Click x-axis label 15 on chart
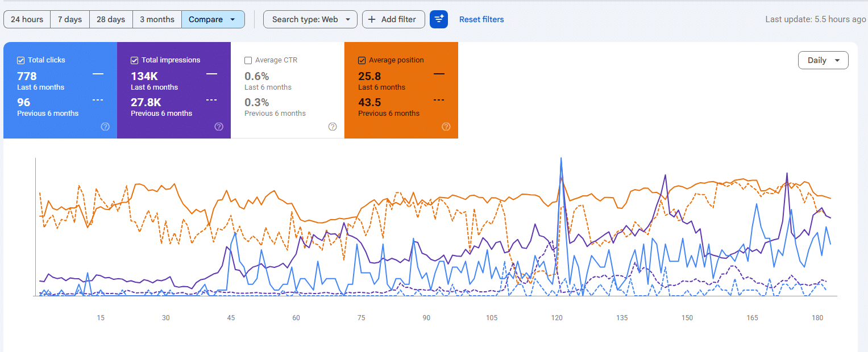The image size is (868, 352). coord(101,318)
